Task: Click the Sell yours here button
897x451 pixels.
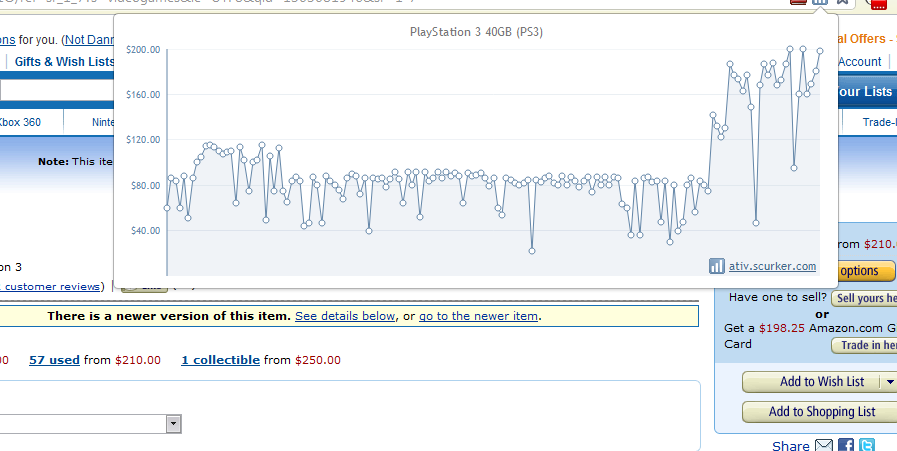Action: pos(864,298)
